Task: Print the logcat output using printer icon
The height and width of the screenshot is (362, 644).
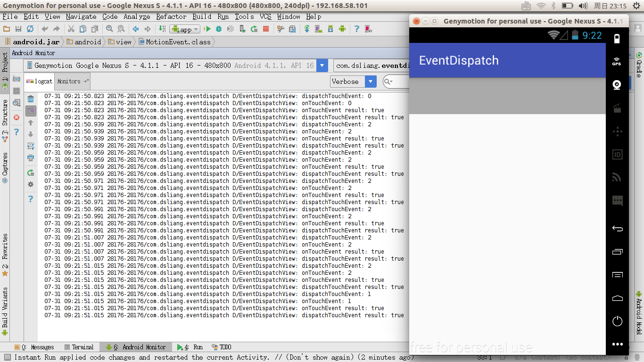Action: (x=31, y=158)
